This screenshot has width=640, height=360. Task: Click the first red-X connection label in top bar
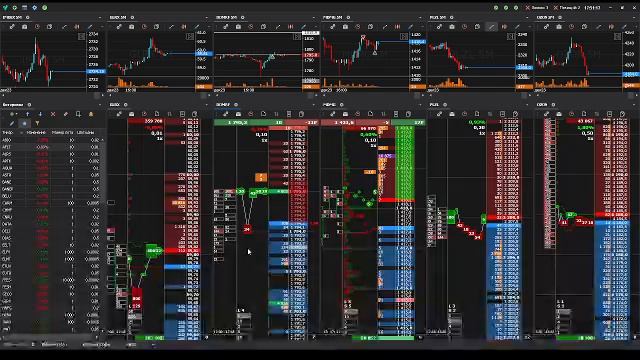pyautogui.click(x=537, y=8)
